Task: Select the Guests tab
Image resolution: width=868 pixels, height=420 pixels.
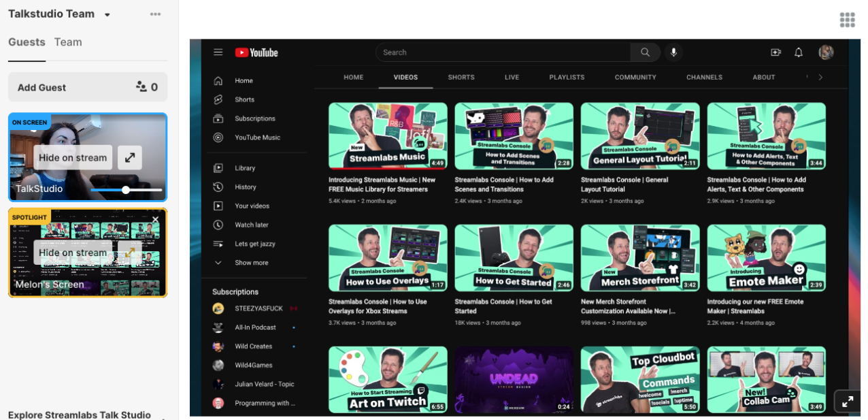Action: [x=27, y=42]
